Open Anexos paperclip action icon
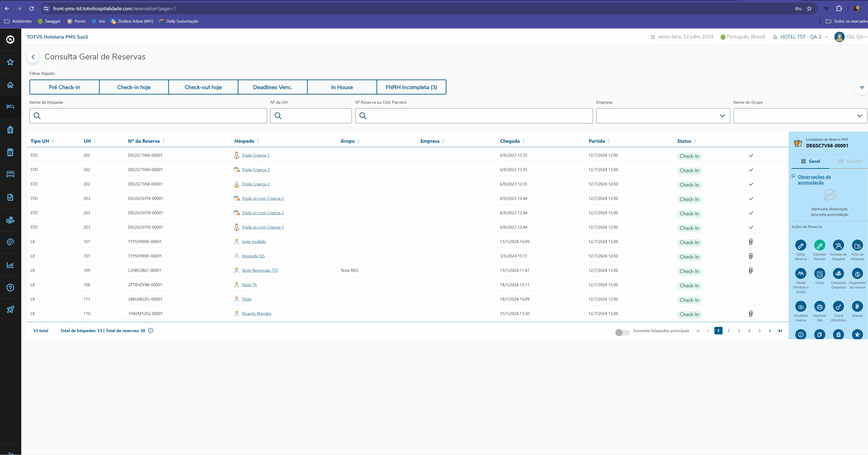Image resolution: width=868 pixels, height=455 pixels. 857,307
